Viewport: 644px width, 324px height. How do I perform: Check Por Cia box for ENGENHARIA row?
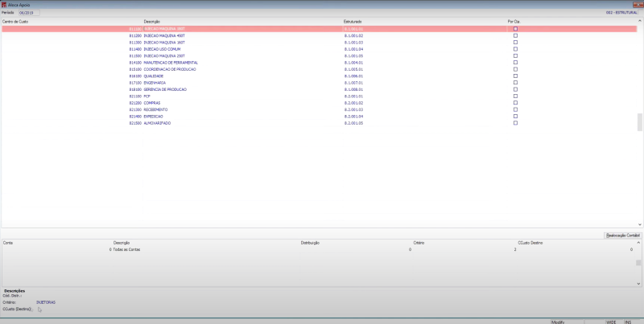pos(515,83)
